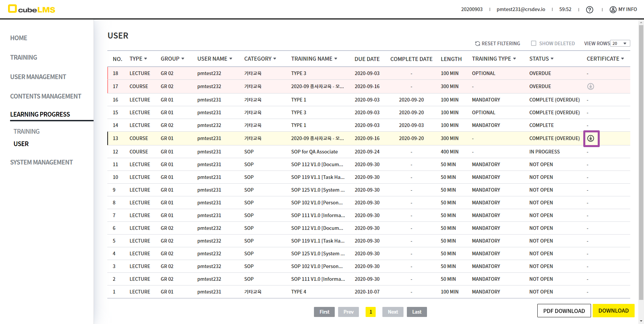Click the Reset Filtering refresh icon
644x324 pixels.
(477, 44)
